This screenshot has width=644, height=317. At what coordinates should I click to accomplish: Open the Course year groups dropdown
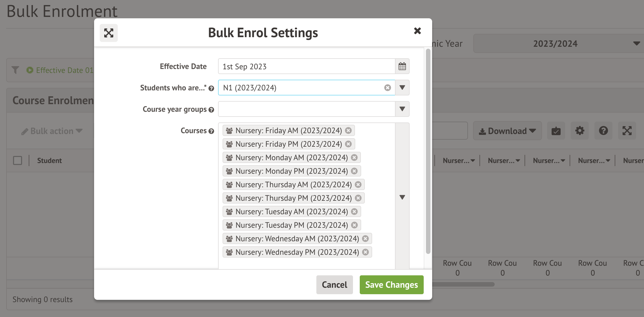(402, 109)
